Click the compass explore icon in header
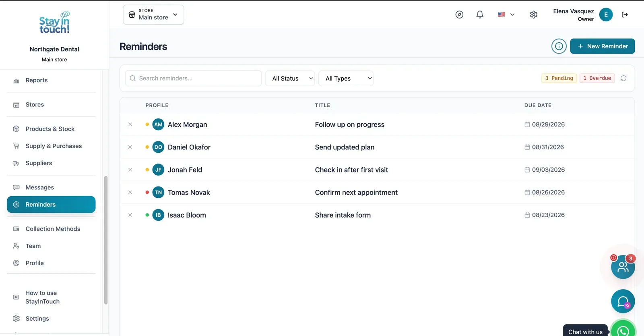 click(x=459, y=15)
